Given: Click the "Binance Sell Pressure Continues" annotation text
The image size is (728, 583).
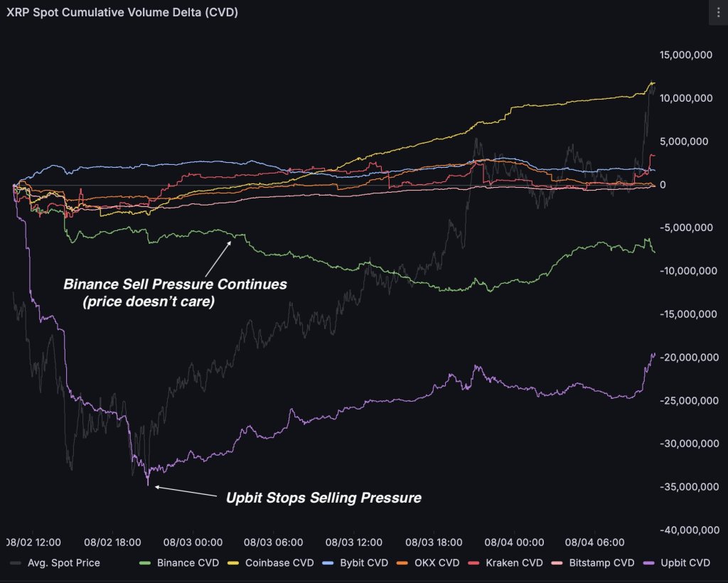Looking at the screenshot, I should (175, 284).
